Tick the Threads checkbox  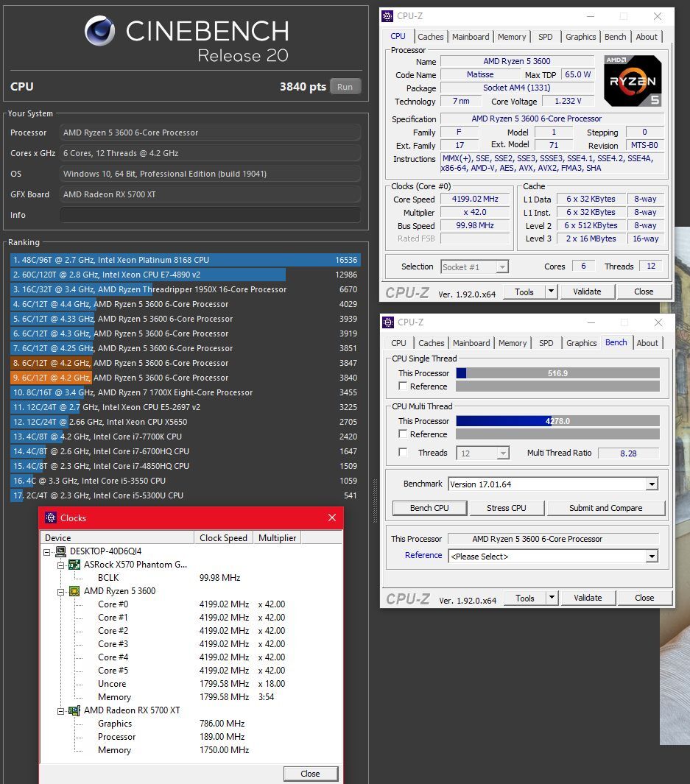pyautogui.click(x=403, y=452)
